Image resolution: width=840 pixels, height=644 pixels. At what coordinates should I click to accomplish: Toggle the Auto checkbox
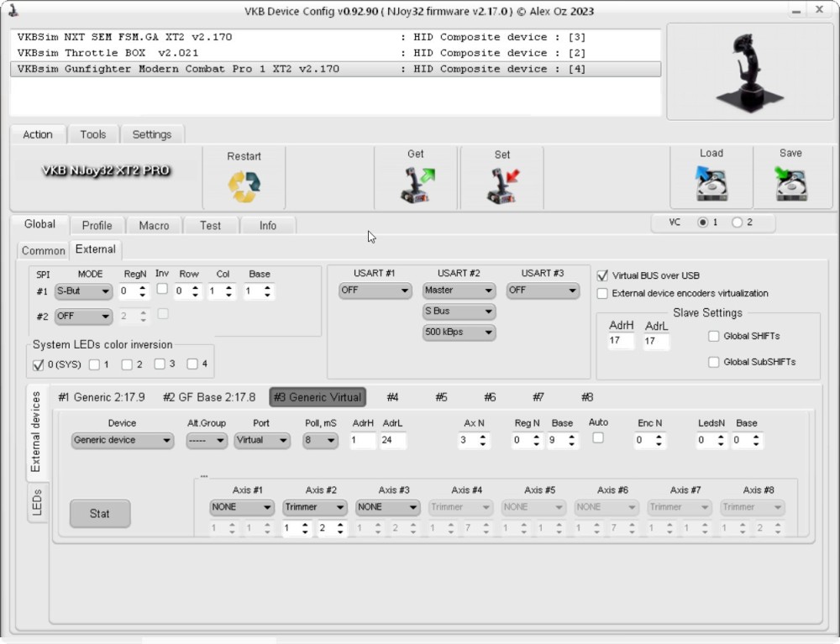tap(598, 438)
